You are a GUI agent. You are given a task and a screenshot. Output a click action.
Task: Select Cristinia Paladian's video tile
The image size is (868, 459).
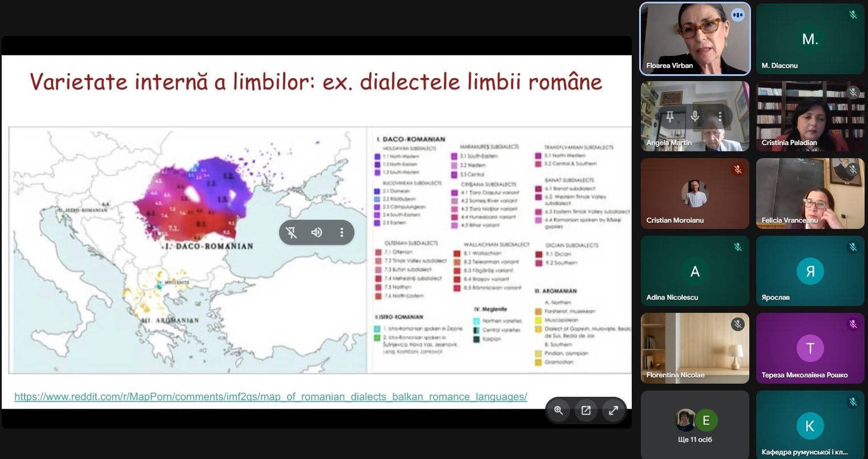coord(810,116)
